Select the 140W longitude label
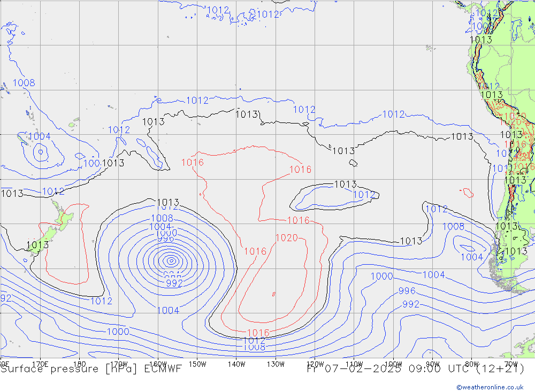 (236, 364)
